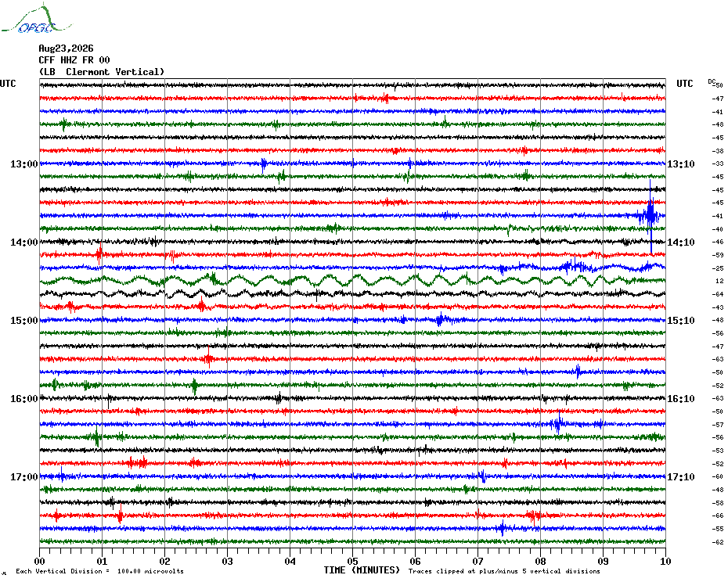The image size is (728, 582).
Task: Click the 13:00 row time label
Action: point(23,163)
